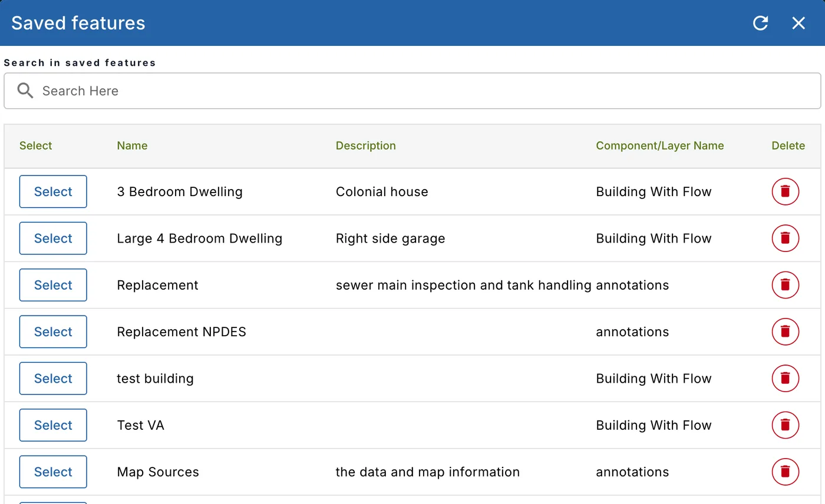
Task: Click the Delete column header
Action: click(788, 145)
